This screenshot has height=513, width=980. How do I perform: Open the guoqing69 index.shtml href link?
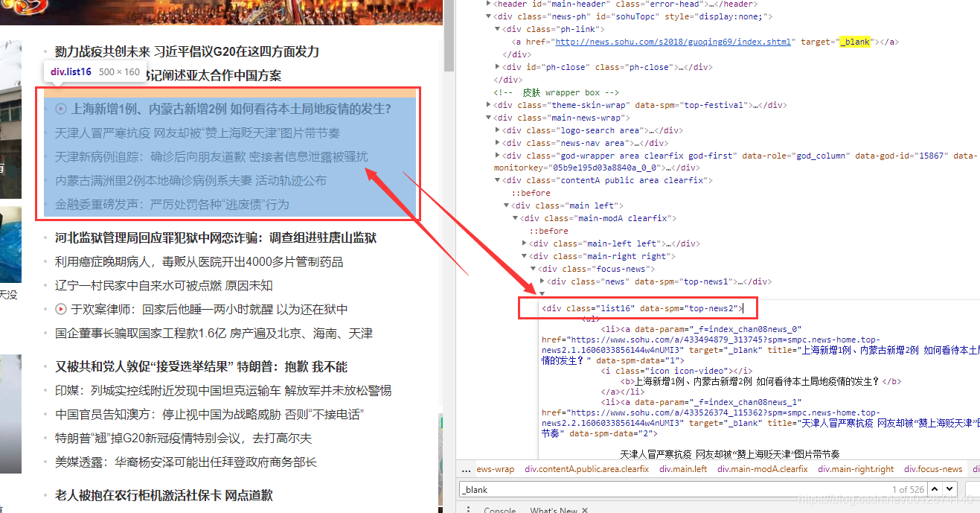point(673,42)
